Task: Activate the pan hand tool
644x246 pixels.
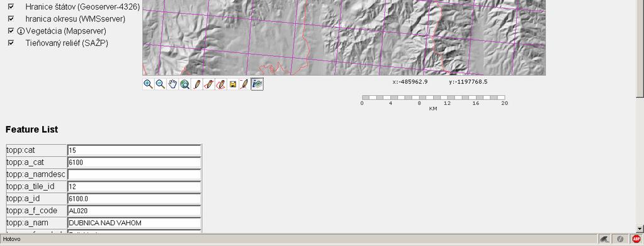Action: (x=172, y=85)
